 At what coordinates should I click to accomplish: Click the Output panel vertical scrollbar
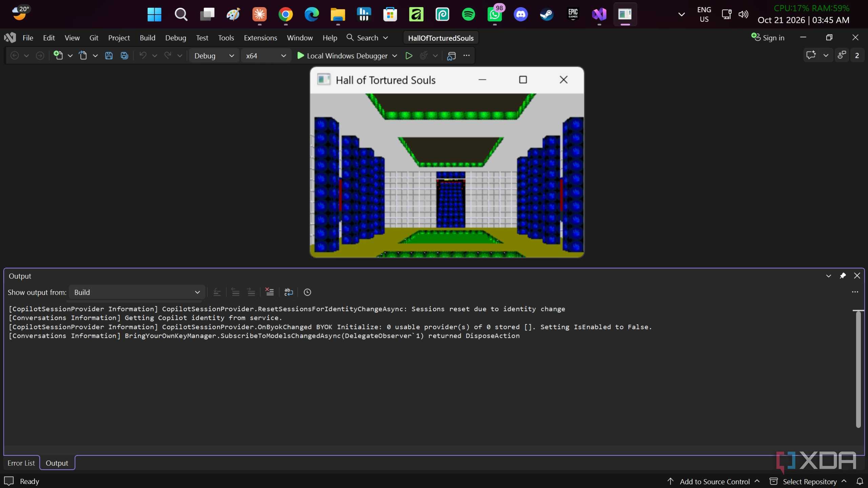[x=858, y=369]
